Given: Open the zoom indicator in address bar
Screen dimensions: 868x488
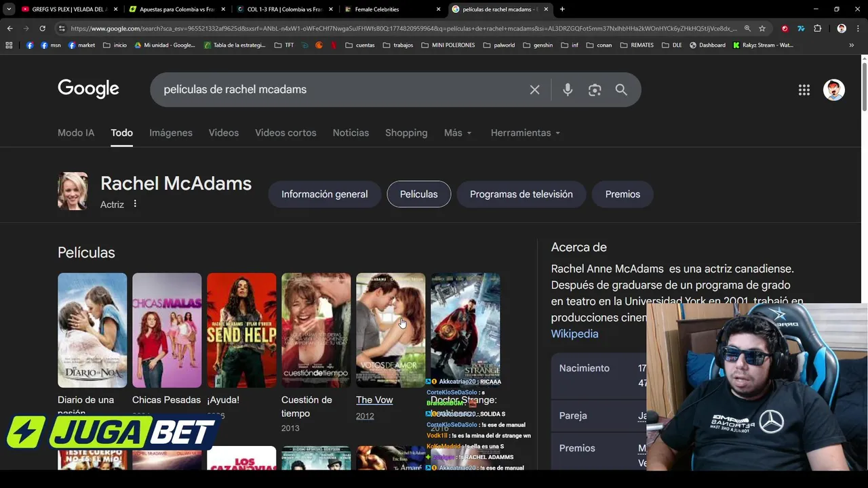Looking at the screenshot, I should tap(747, 28).
